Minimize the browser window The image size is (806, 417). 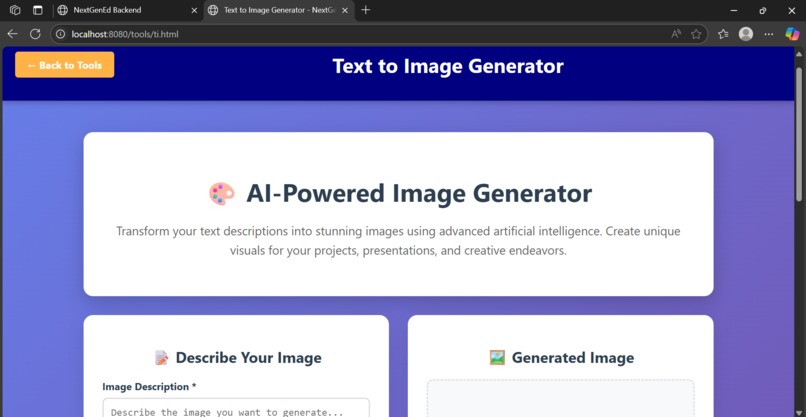(734, 10)
